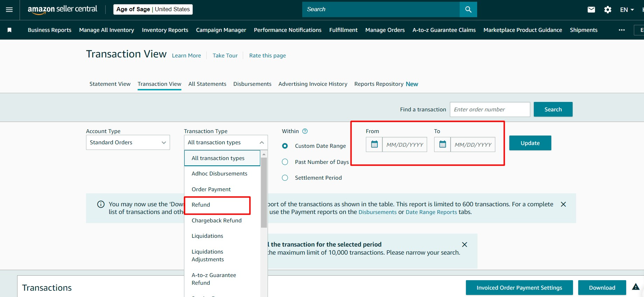644x297 pixels.
Task: Choose Adhoc Disbursements from the list
Action: point(222,174)
